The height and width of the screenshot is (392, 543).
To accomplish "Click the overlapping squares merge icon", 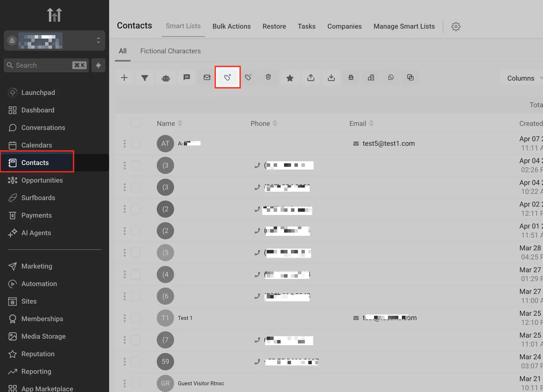I will click(x=410, y=78).
